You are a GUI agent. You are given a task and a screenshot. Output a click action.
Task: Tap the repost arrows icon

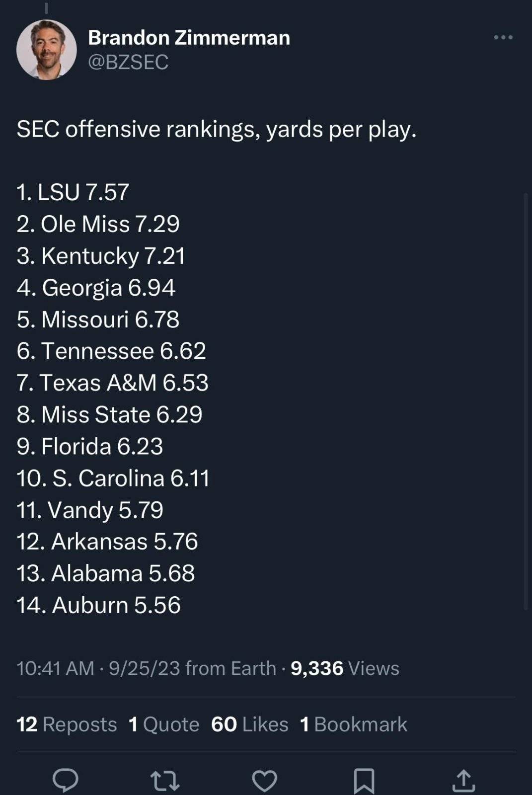[x=165, y=781]
